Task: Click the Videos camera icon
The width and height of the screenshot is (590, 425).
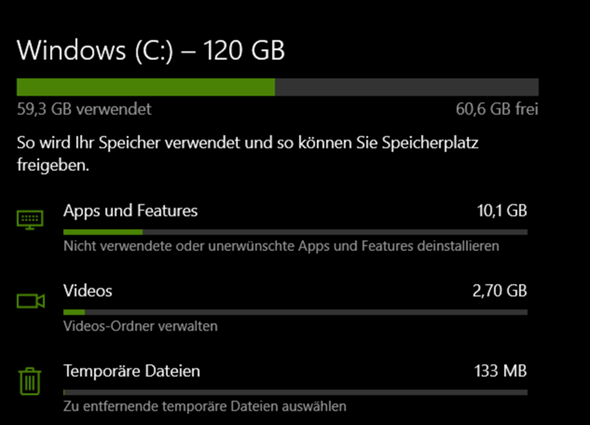Action: tap(31, 301)
